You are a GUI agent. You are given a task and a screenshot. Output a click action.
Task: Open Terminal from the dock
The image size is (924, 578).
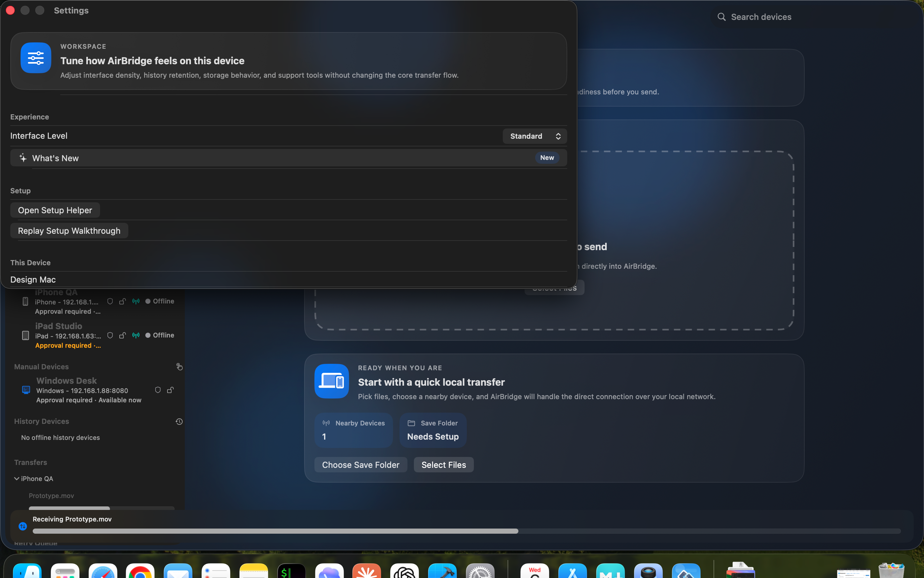[292, 571]
